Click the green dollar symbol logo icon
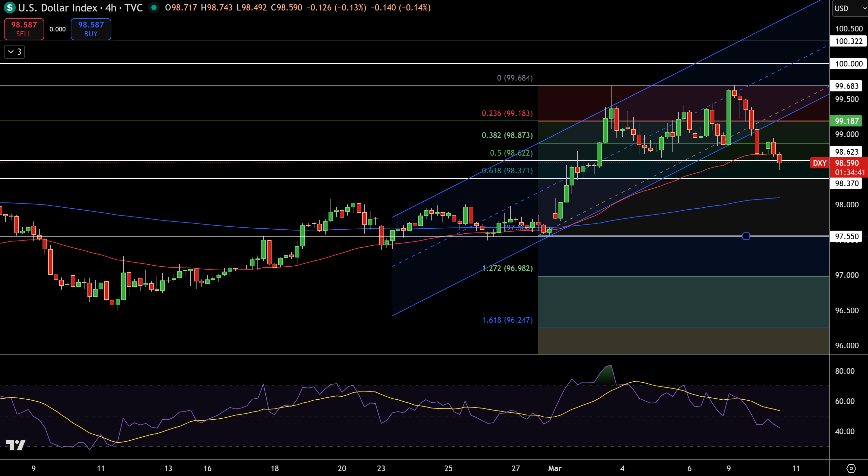 click(10, 8)
